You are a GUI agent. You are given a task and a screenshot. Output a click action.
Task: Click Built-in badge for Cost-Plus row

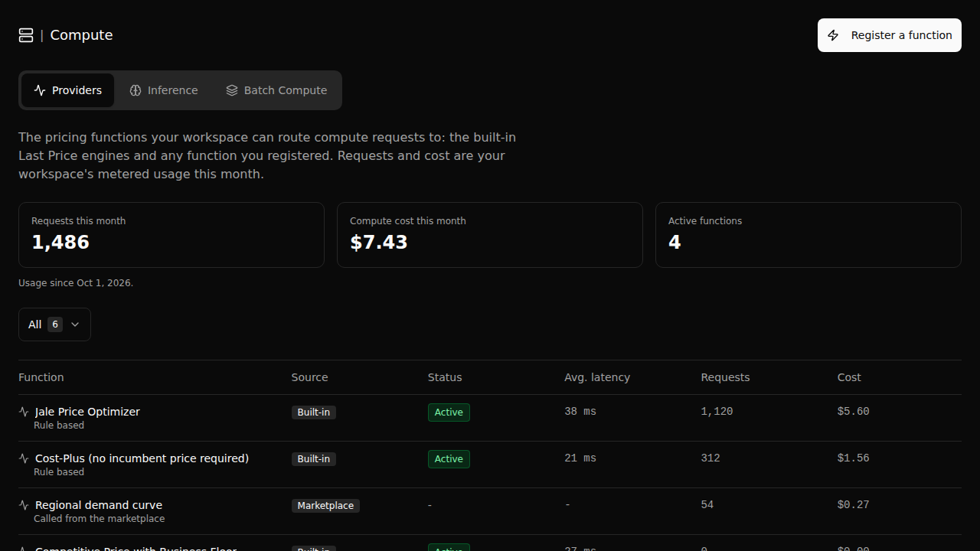pyautogui.click(x=314, y=459)
